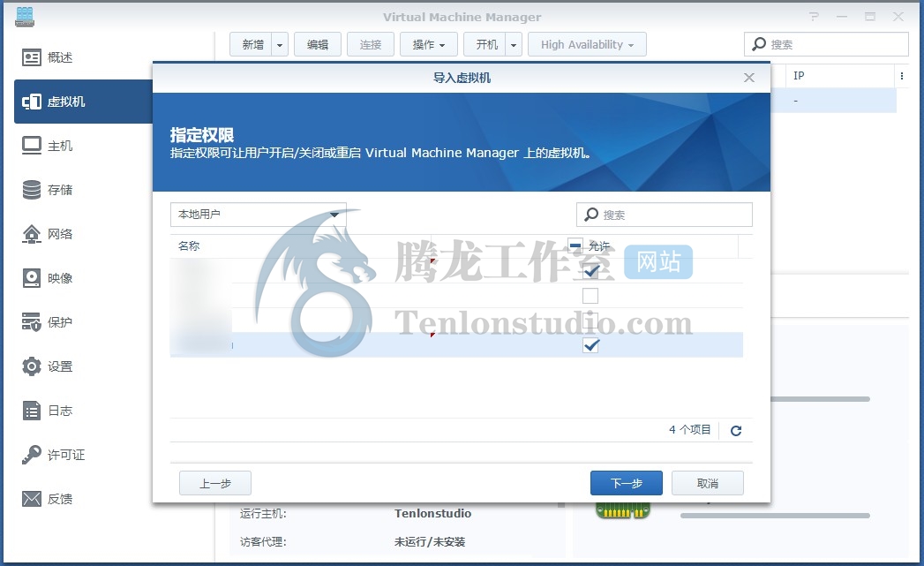Click the dialog search magnifier icon
The image size is (924, 566).
coord(591,215)
